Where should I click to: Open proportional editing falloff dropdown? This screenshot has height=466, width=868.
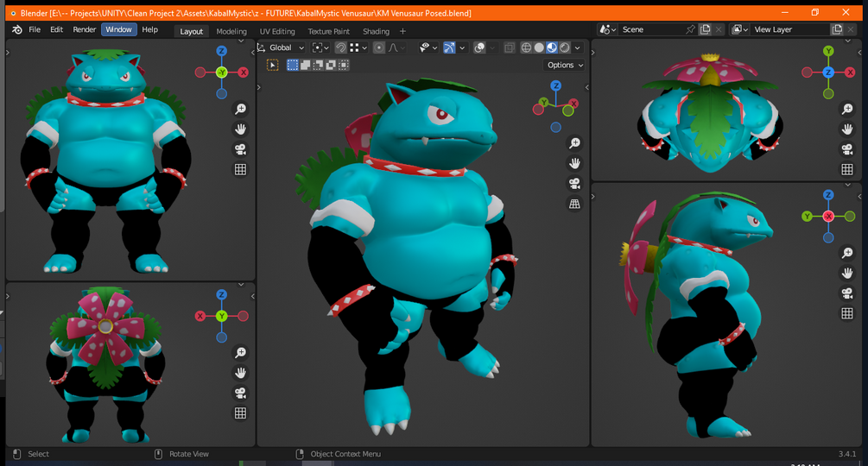coord(396,47)
